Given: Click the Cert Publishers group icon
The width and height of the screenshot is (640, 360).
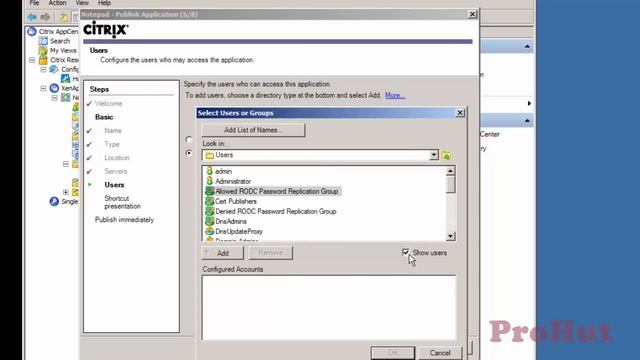Looking at the screenshot, I should click(x=209, y=201).
